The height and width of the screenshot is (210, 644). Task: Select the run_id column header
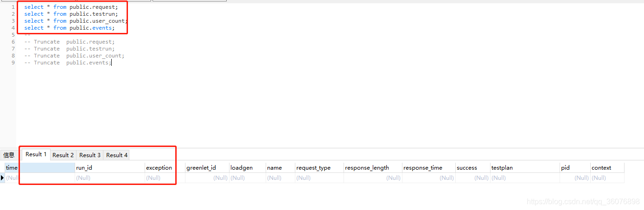[x=110, y=168]
